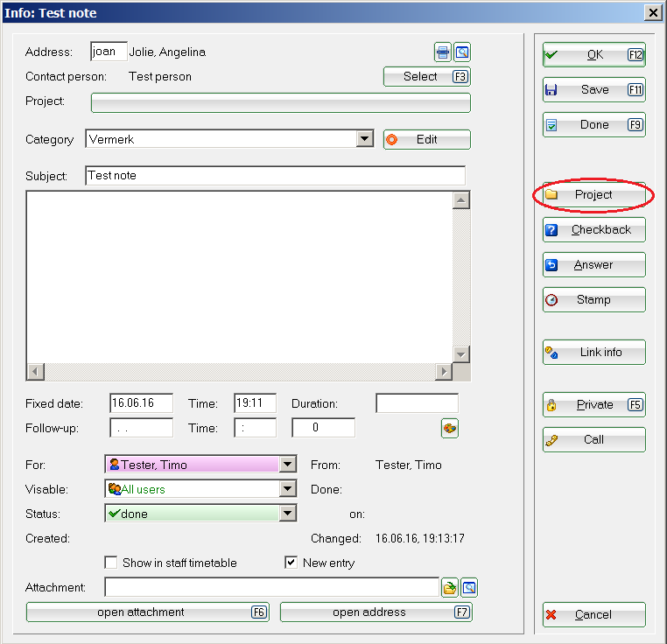Open the For dropdown with Tester, Timo
This screenshot has width=667, height=644.
[x=287, y=465]
